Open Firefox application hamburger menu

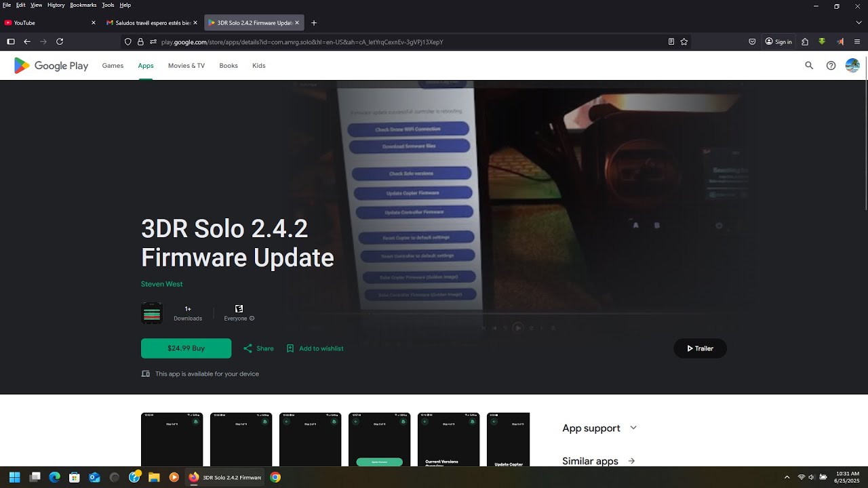(x=857, y=41)
